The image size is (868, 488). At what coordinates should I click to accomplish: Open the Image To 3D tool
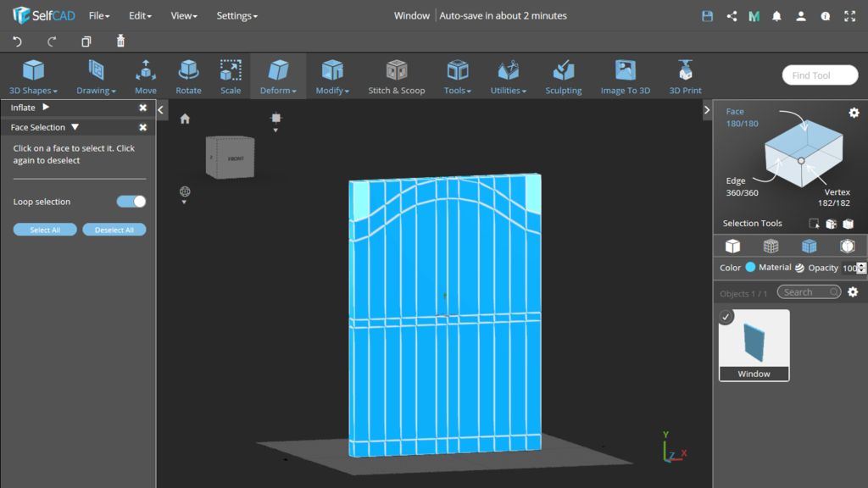(625, 76)
